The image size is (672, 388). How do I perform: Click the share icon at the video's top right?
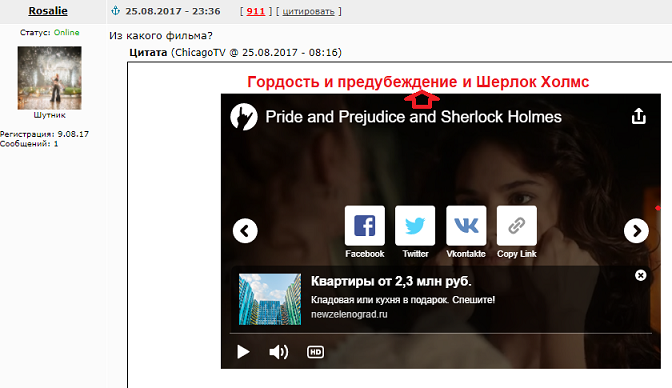pos(639,116)
